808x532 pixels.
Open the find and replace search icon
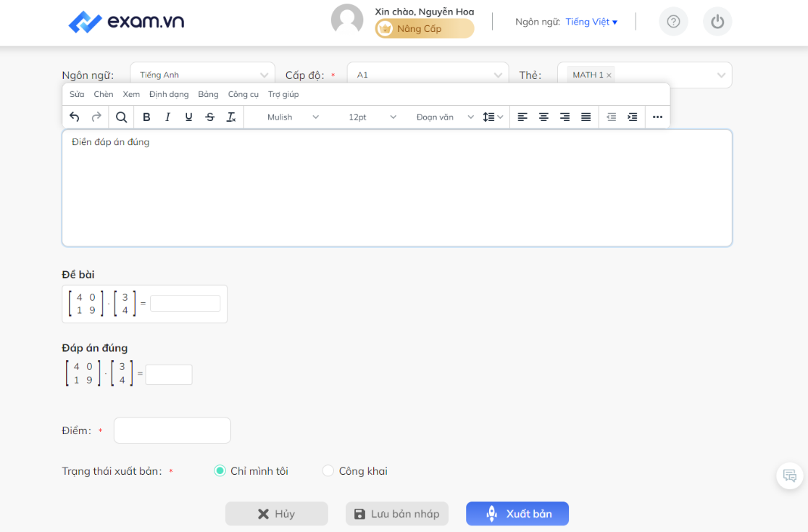tap(121, 117)
